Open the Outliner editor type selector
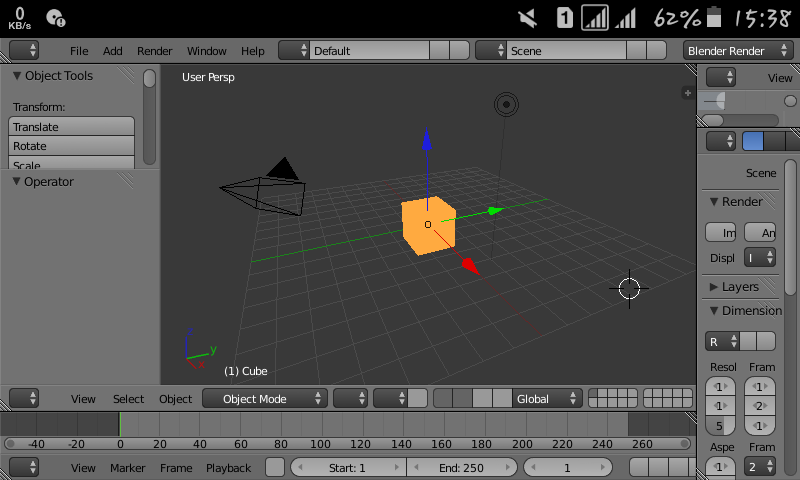800x480 pixels. 721,78
